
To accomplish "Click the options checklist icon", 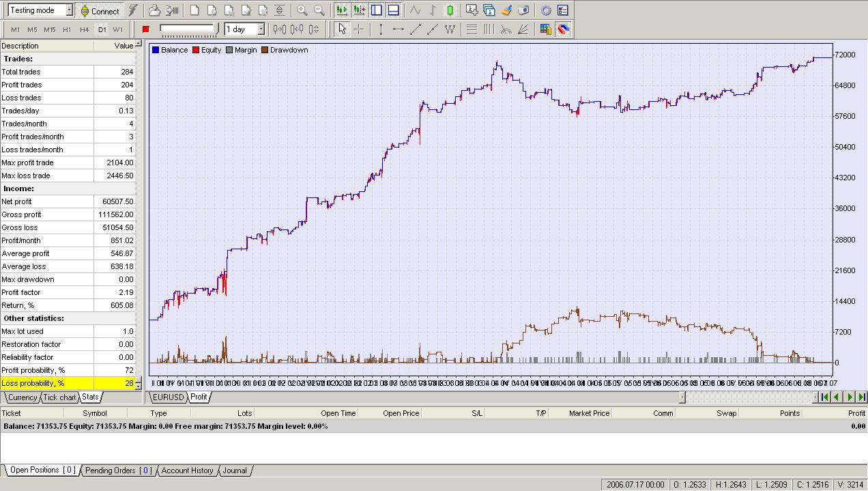I will click(x=562, y=10).
